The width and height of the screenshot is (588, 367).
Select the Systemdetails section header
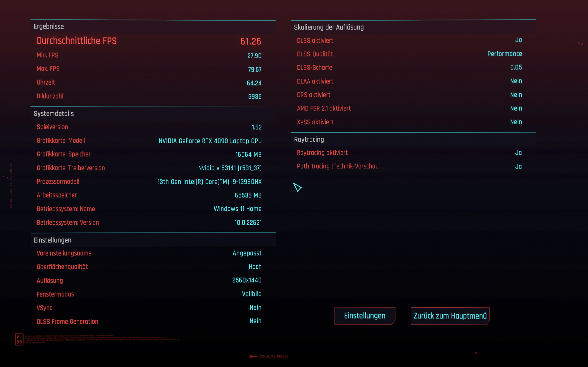point(54,114)
